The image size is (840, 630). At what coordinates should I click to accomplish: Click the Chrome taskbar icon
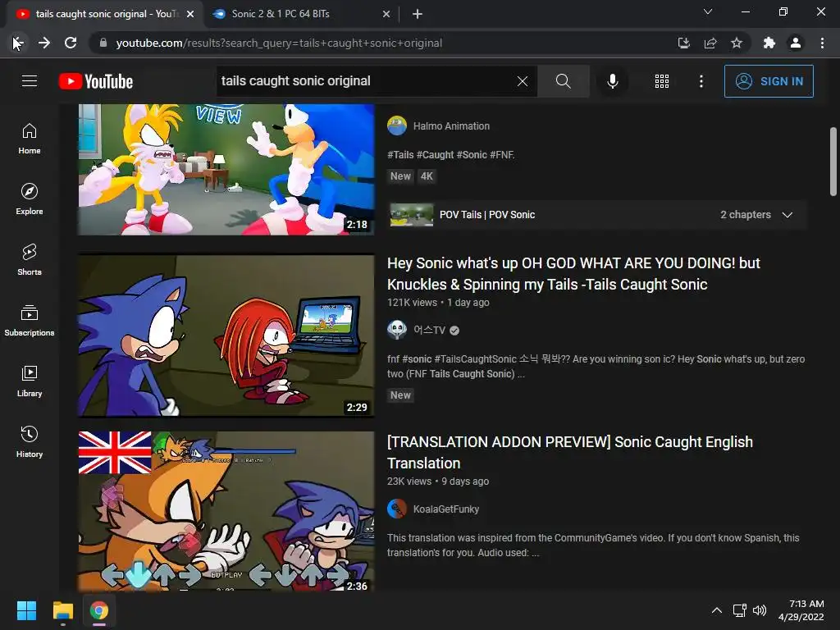pyautogui.click(x=99, y=610)
